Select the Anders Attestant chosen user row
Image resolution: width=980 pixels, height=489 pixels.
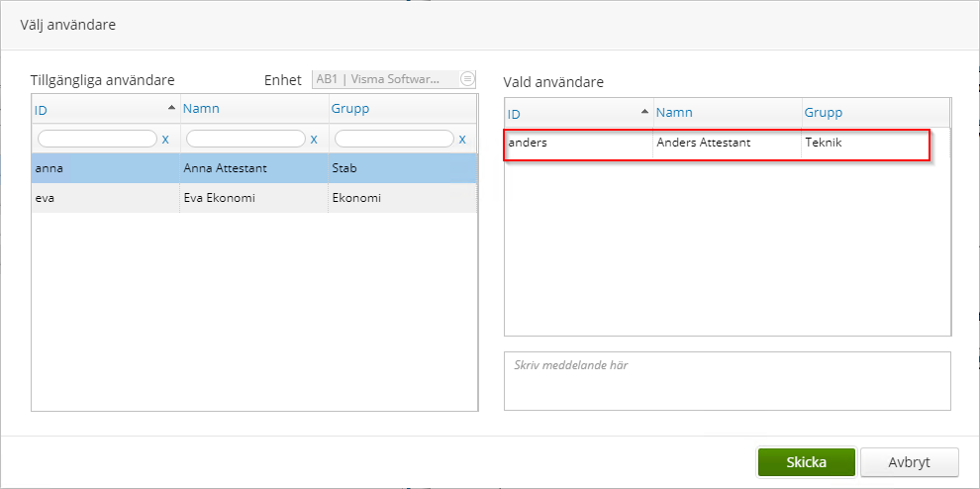(717, 144)
